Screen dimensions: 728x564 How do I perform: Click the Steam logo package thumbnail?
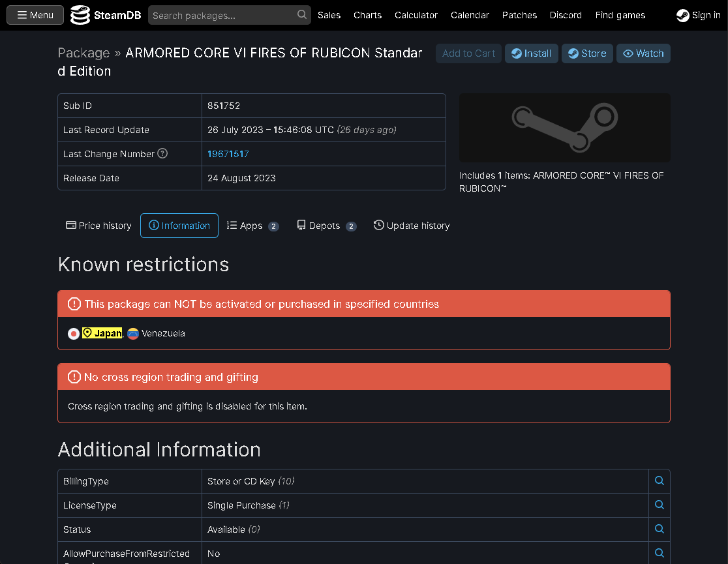click(564, 128)
